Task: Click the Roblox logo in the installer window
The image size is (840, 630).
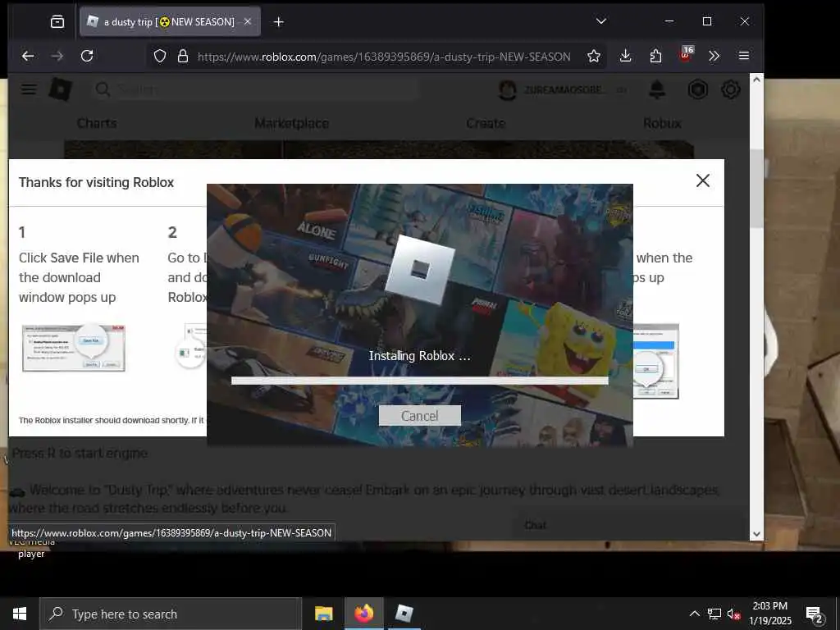Action: click(x=419, y=270)
